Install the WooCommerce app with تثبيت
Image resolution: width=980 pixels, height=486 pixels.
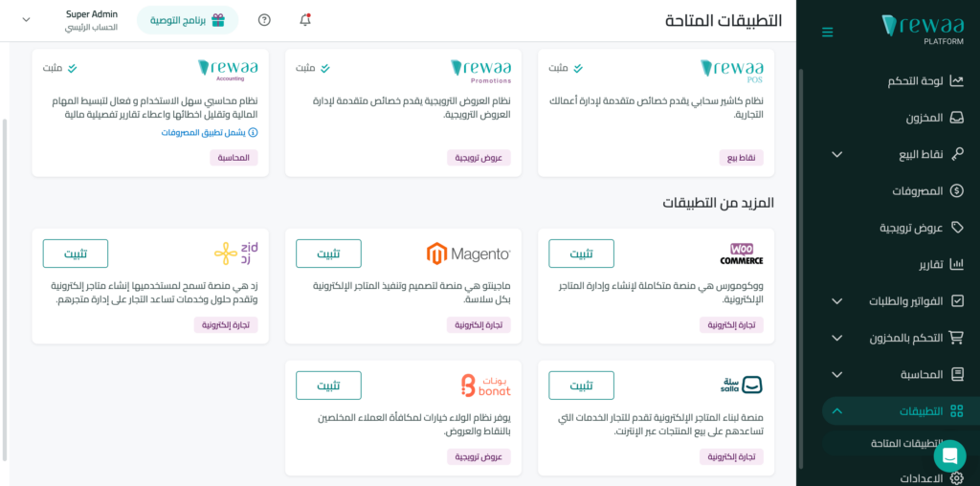point(581,254)
